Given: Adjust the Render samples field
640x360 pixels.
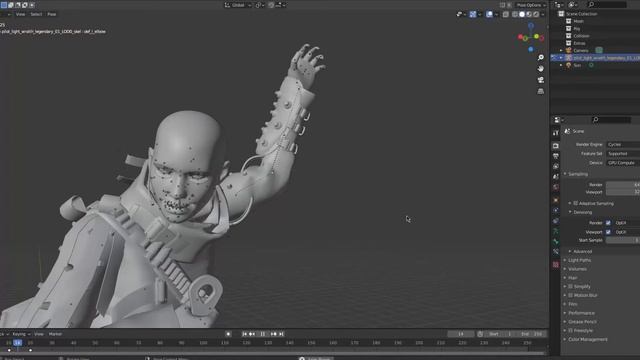Looking at the screenshot, I should pos(623,184).
